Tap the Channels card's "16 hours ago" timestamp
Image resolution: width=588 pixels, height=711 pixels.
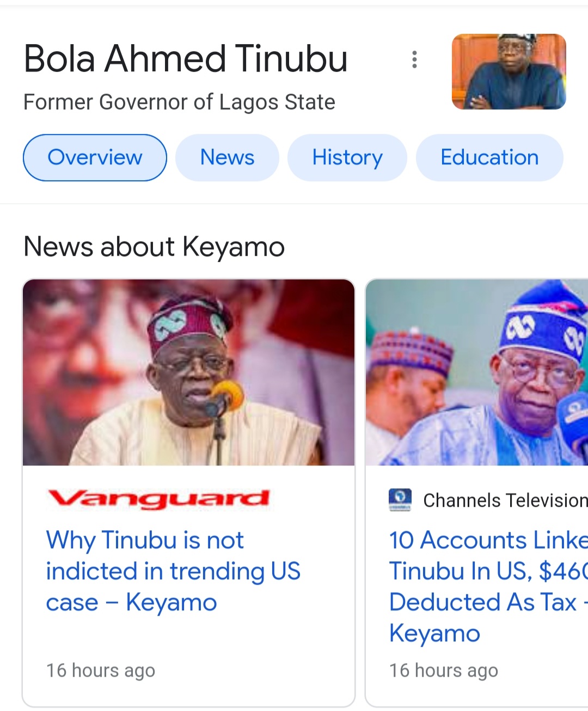(444, 671)
